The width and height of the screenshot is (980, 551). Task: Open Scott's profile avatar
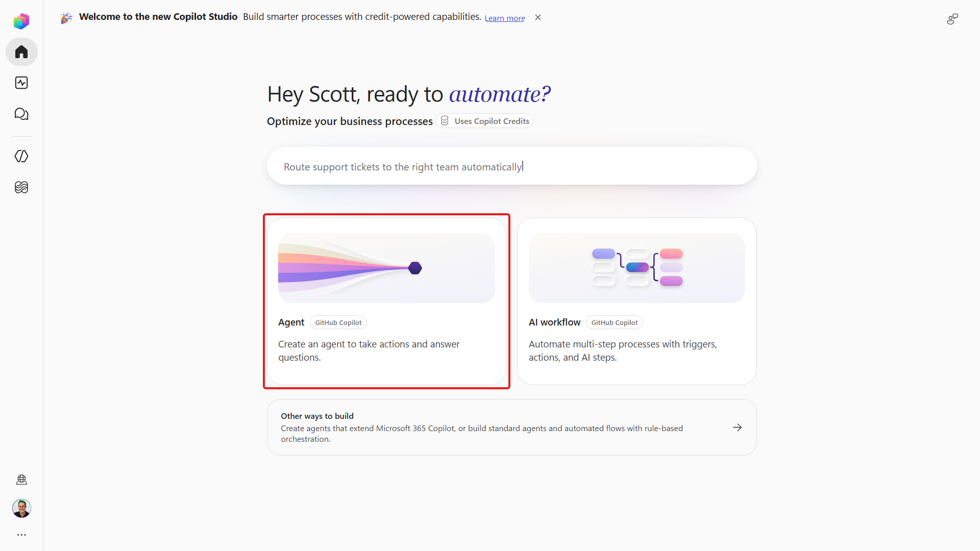21,508
